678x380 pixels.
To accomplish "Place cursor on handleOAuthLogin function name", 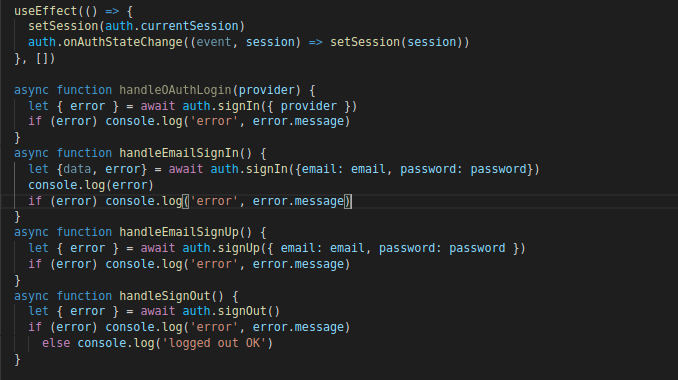I will tap(176, 90).
